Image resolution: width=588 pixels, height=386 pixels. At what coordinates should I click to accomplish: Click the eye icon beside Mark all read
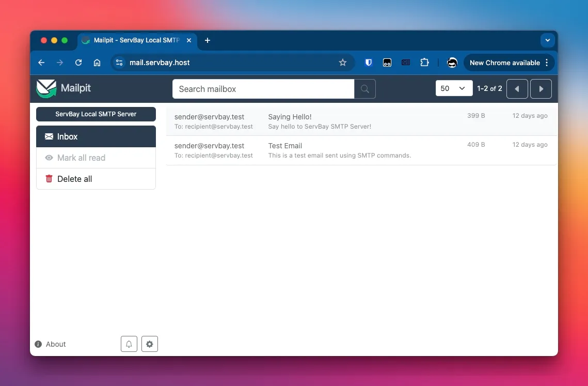[49, 158]
